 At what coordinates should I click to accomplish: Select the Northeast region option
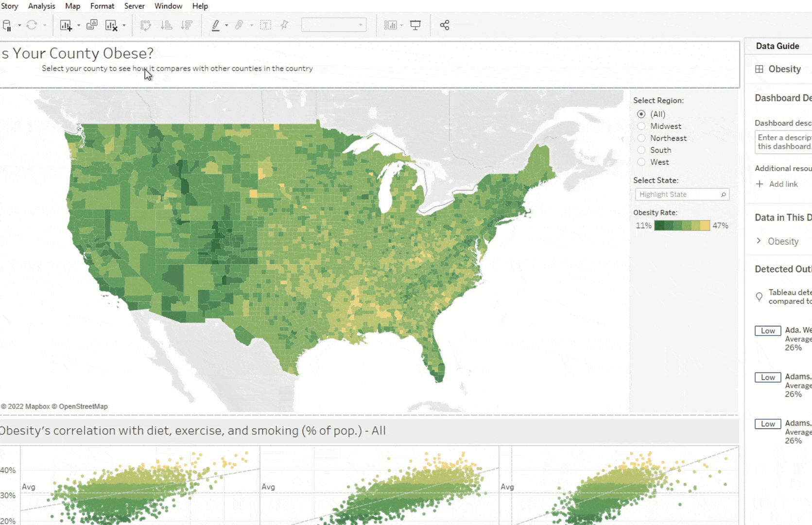click(x=641, y=139)
